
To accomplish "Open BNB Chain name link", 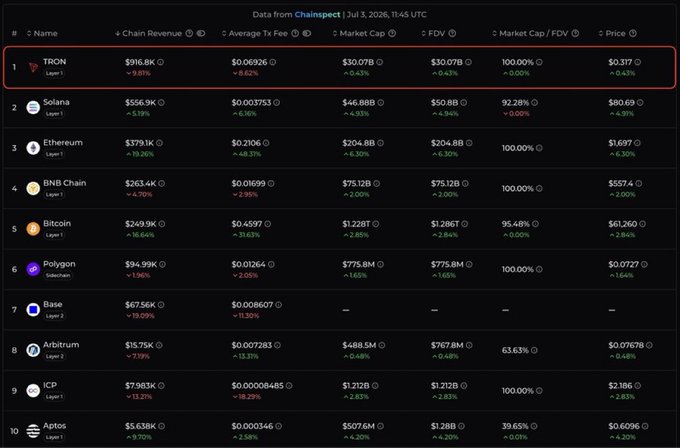I will tap(65, 183).
